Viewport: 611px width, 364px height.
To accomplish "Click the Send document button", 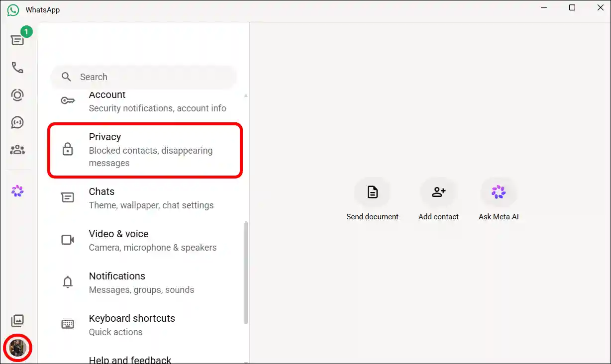I will 372,199.
